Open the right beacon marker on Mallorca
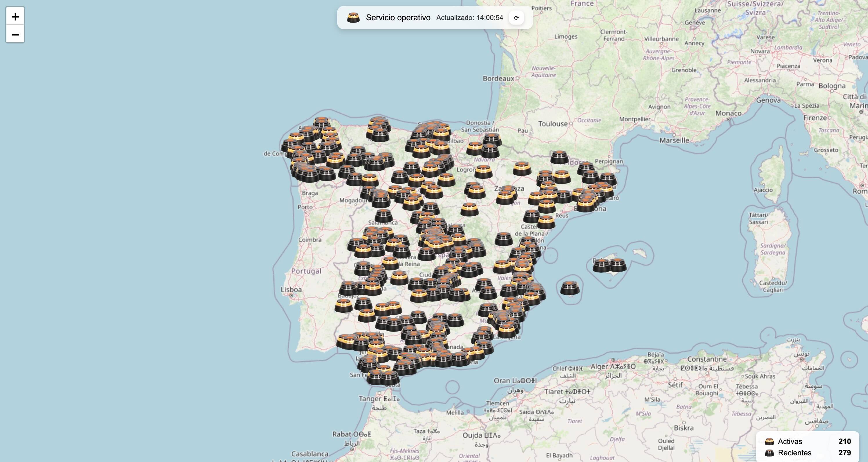The image size is (868, 462). point(618,265)
